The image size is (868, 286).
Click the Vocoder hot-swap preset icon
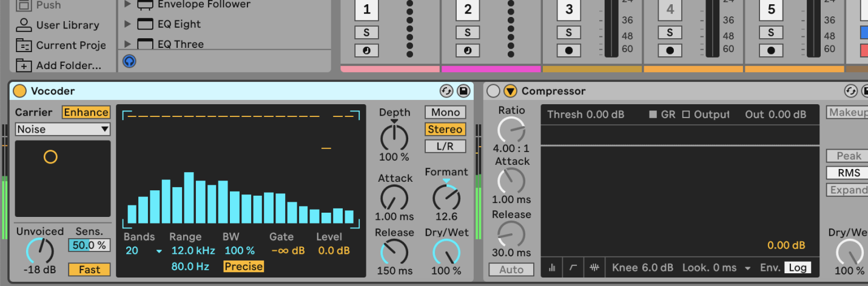click(446, 91)
